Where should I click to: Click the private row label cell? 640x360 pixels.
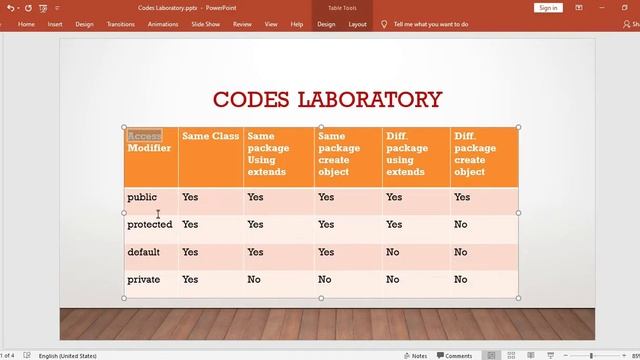click(x=151, y=284)
